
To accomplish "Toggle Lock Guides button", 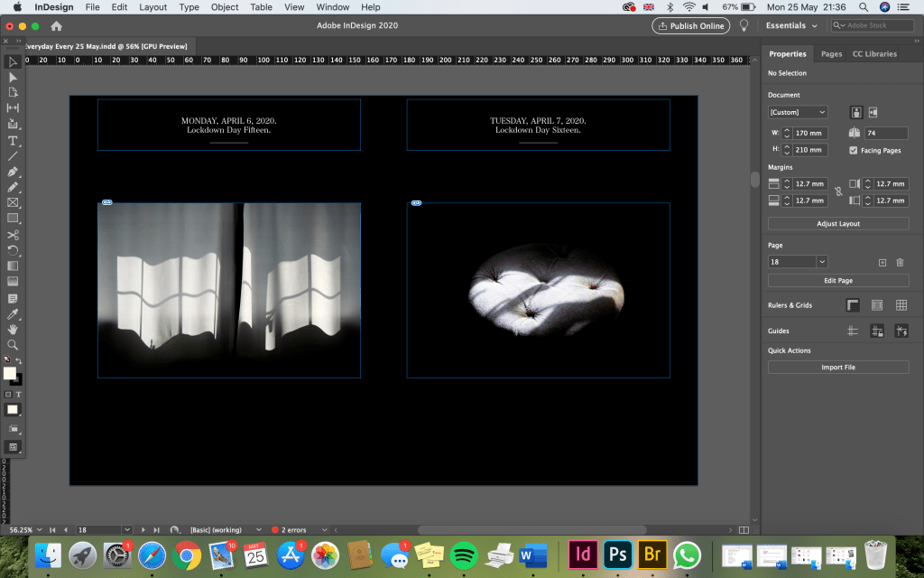I will [876, 331].
